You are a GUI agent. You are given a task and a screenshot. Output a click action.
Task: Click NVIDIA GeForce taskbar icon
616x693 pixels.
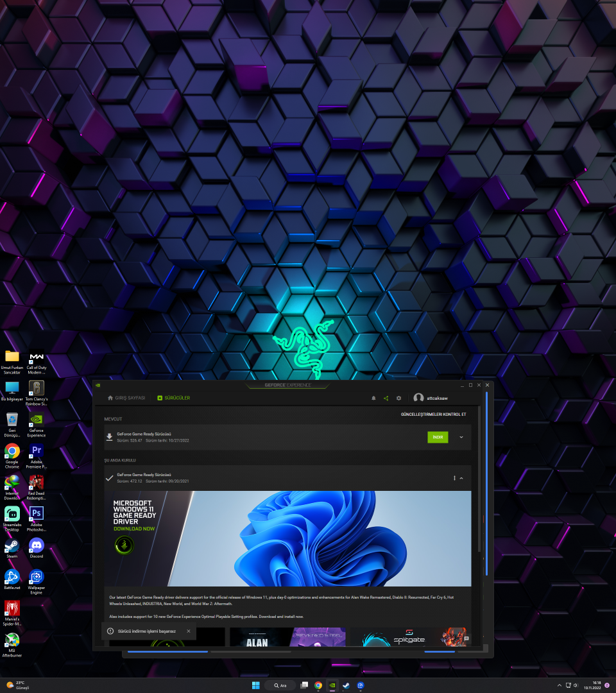[332, 685]
